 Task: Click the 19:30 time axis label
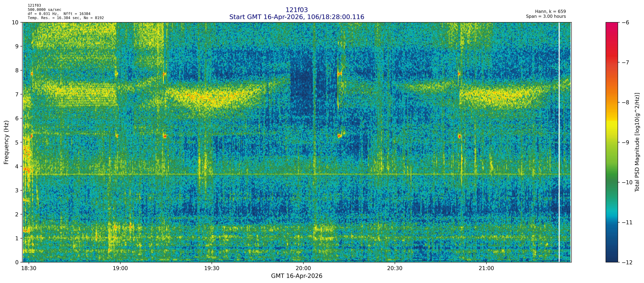[212, 269]
